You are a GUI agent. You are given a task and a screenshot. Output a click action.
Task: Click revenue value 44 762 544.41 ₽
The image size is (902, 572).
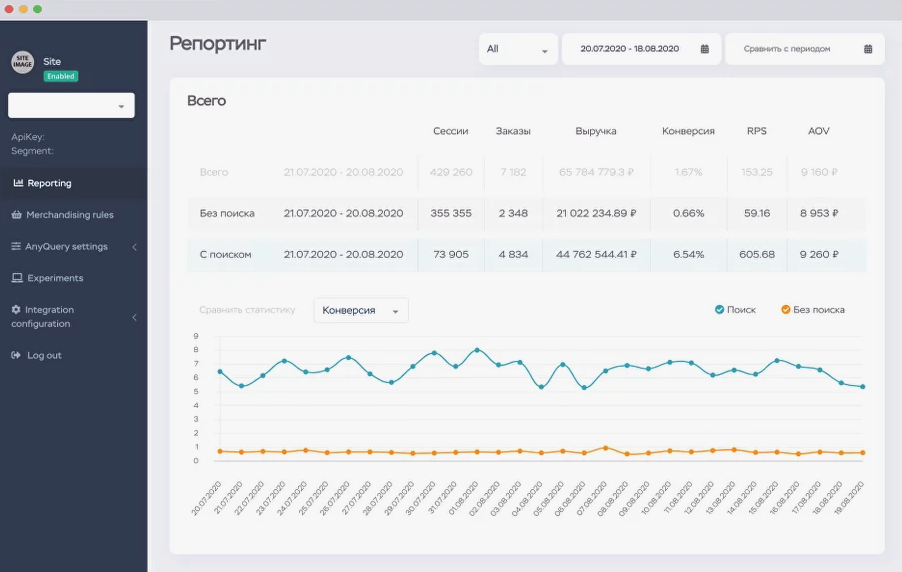pyautogui.click(x=596, y=254)
